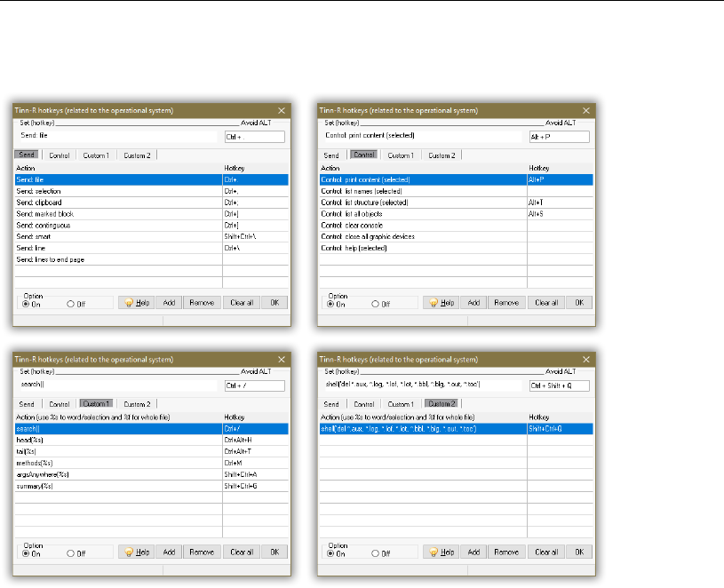Click Remove in the Send file dialog
Screen dimensions: 724x588
click(x=202, y=303)
